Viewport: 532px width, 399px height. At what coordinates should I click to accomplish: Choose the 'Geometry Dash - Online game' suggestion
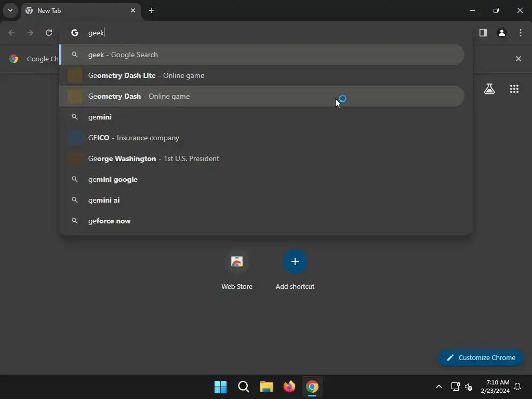(262, 96)
